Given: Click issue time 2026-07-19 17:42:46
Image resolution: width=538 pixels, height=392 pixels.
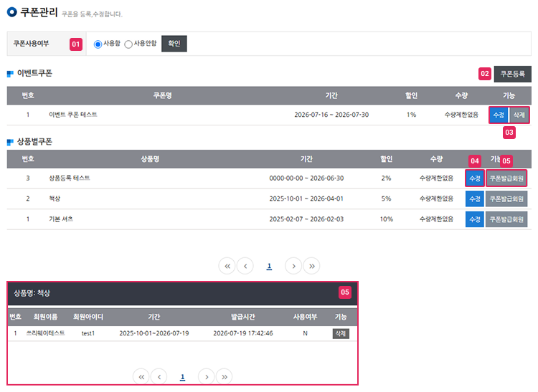Looking at the screenshot, I should point(243,333).
